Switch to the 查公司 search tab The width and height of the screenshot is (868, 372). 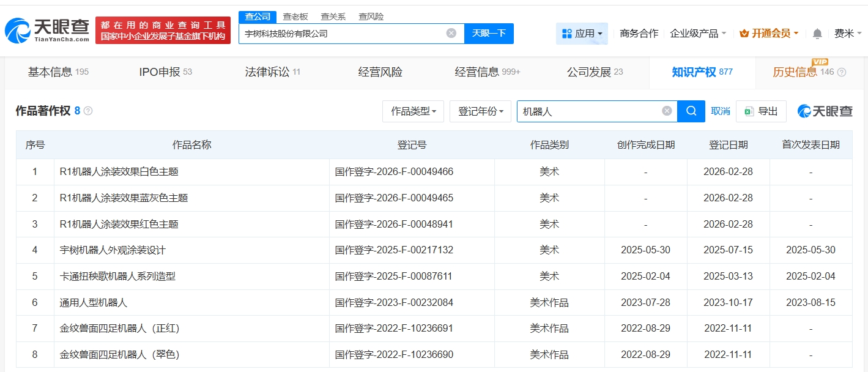point(258,17)
